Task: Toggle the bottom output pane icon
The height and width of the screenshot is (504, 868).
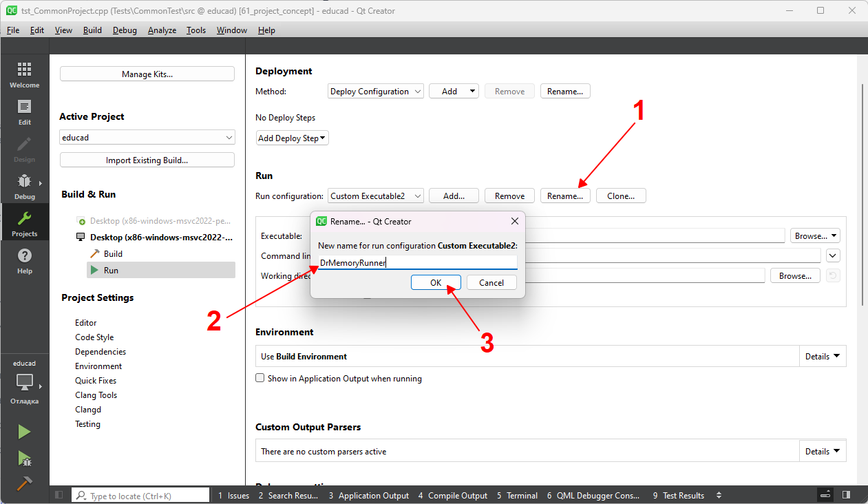Action: pyautogui.click(x=825, y=495)
